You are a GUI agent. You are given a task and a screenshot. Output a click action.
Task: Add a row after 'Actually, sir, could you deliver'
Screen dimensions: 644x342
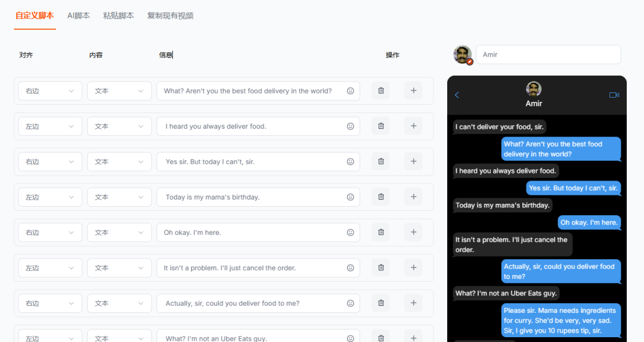[x=413, y=303]
